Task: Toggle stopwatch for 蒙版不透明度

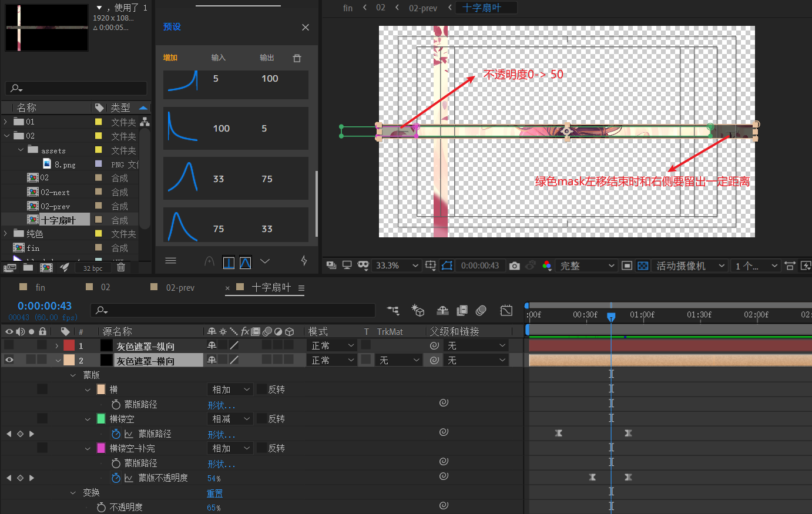Action: [x=116, y=478]
